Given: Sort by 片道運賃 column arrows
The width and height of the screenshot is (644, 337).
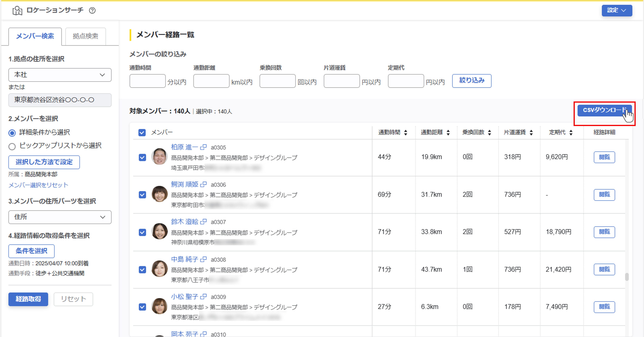Looking at the screenshot, I should pos(531,132).
